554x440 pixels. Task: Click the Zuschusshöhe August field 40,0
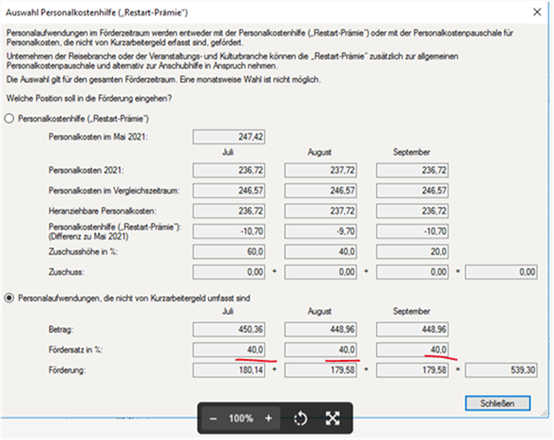(320, 252)
